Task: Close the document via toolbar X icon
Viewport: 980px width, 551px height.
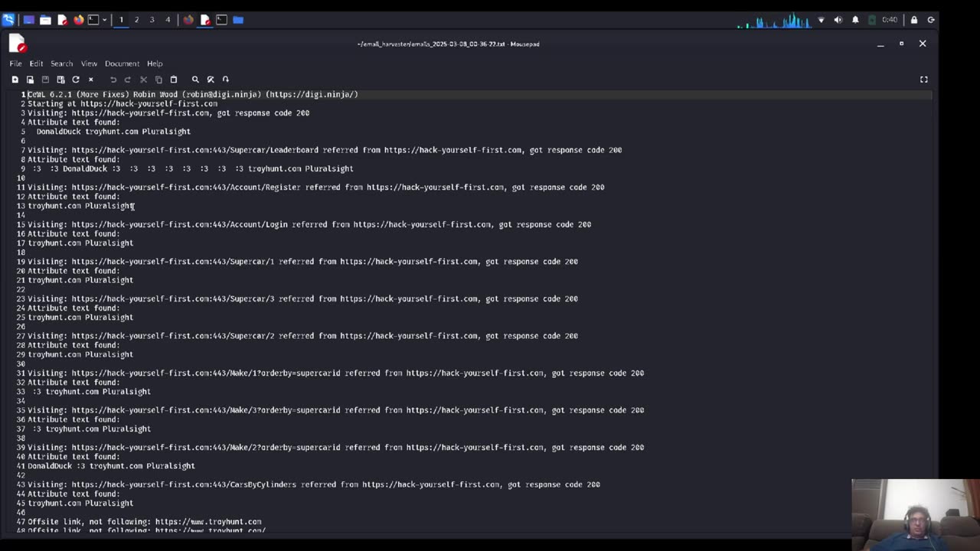Action: pos(90,80)
